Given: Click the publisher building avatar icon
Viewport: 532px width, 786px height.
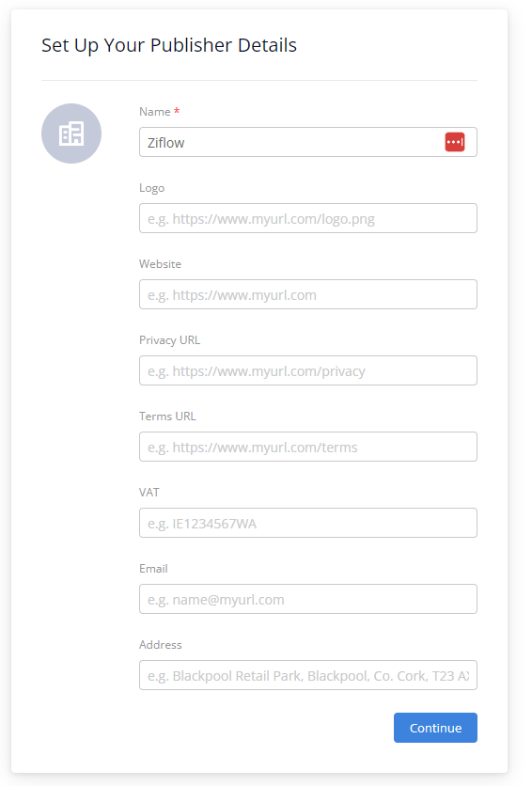Looking at the screenshot, I should [x=71, y=134].
